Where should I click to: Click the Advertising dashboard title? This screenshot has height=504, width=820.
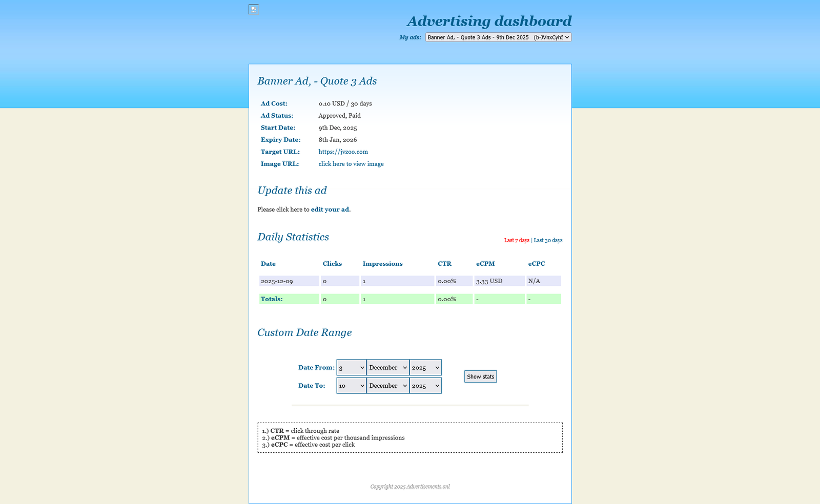pos(489,21)
